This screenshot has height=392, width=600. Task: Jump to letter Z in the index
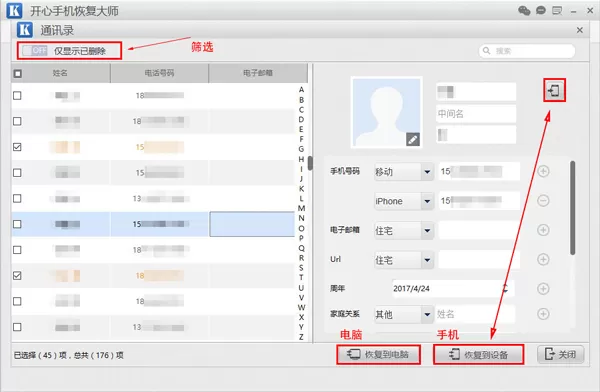302,337
